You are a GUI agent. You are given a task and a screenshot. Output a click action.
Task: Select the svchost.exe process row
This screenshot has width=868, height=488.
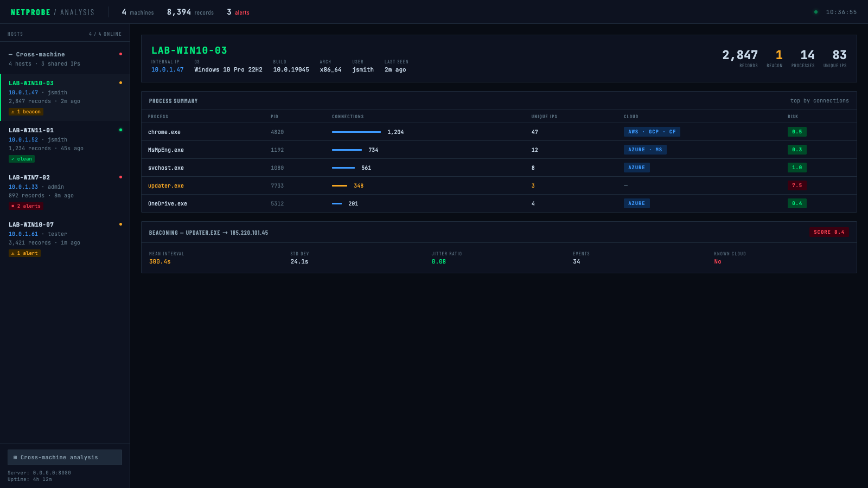coord(499,168)
